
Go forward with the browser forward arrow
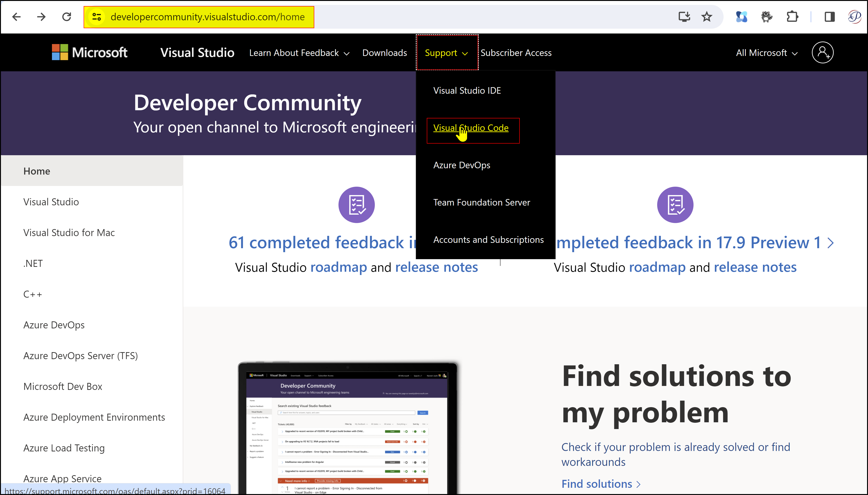tap(41, 17)
